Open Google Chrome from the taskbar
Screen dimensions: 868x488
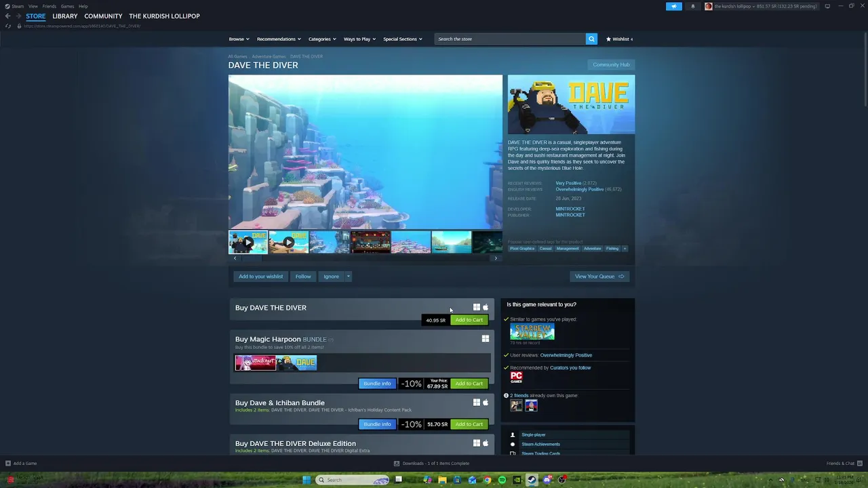pyautogui.click(x=487, y=480)
